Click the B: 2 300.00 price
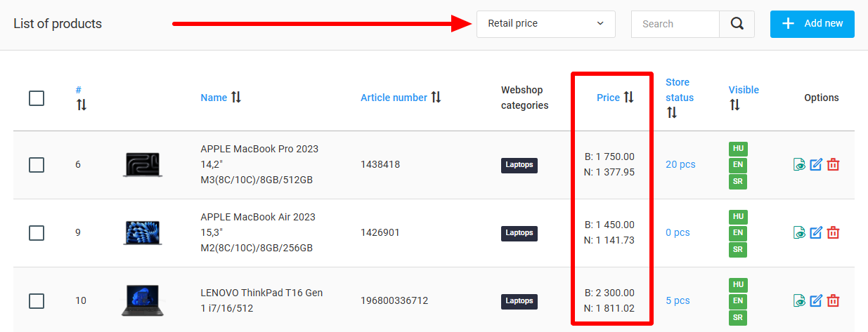 [609, 293]
